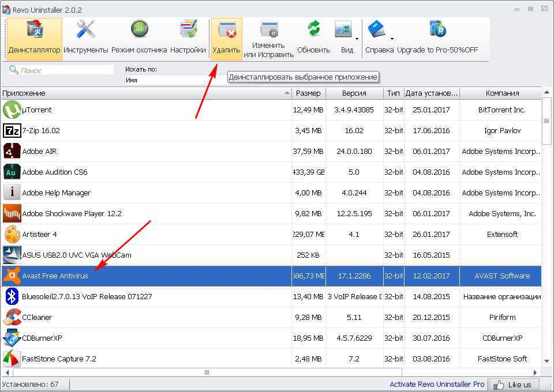Click the horizontal scrollbar right arrow
The image size is (554, 392).
tap(536, 372)
